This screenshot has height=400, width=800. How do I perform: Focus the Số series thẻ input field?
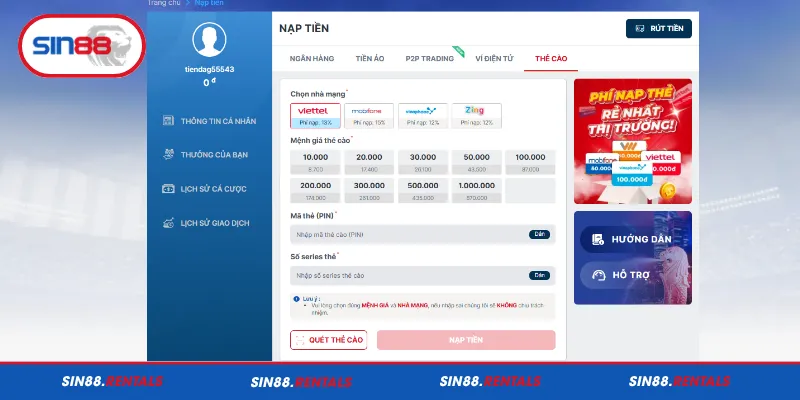coord(423,276)
